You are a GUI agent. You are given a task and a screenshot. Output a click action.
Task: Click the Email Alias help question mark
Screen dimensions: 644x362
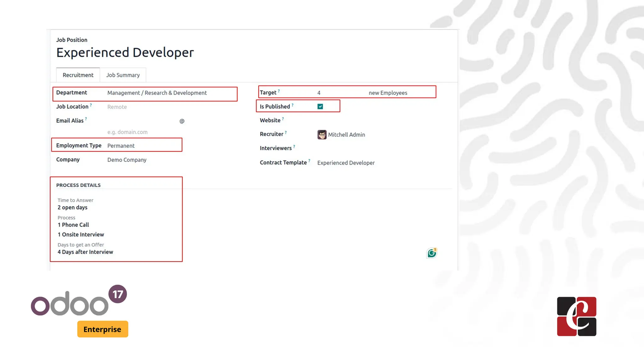click(86, 119)
